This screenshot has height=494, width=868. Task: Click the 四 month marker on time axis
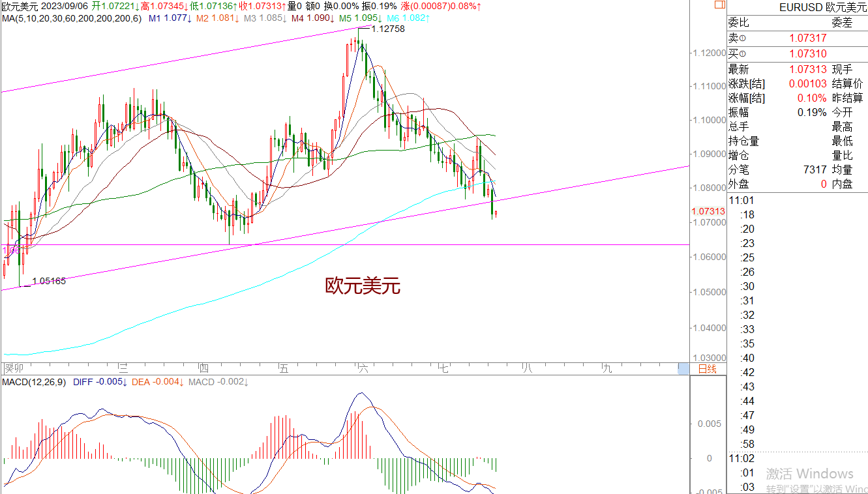[204, 369]
